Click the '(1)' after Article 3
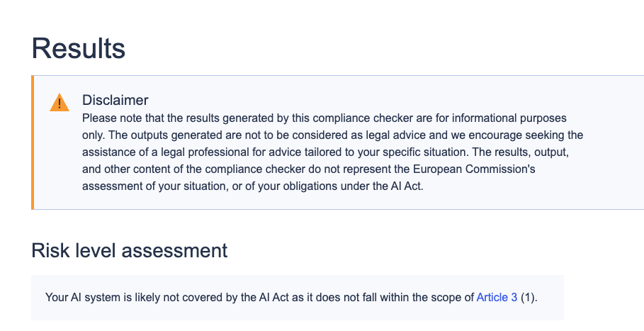644x331 pixels. pyautogui.click(x=529, y=298)
